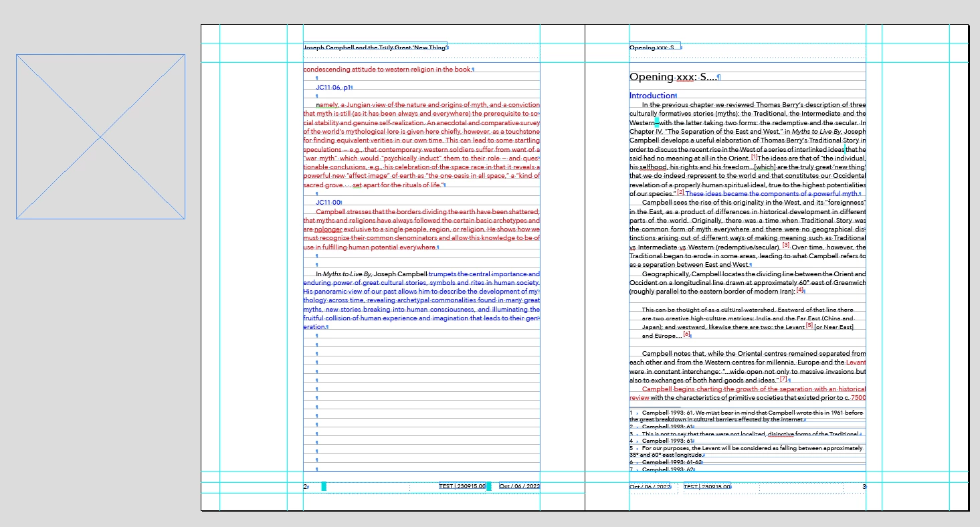The height and width of the screenshot is (527, 980).
Task: Click footnote reference [2] in the body text
Action: [x=680, y=192]
